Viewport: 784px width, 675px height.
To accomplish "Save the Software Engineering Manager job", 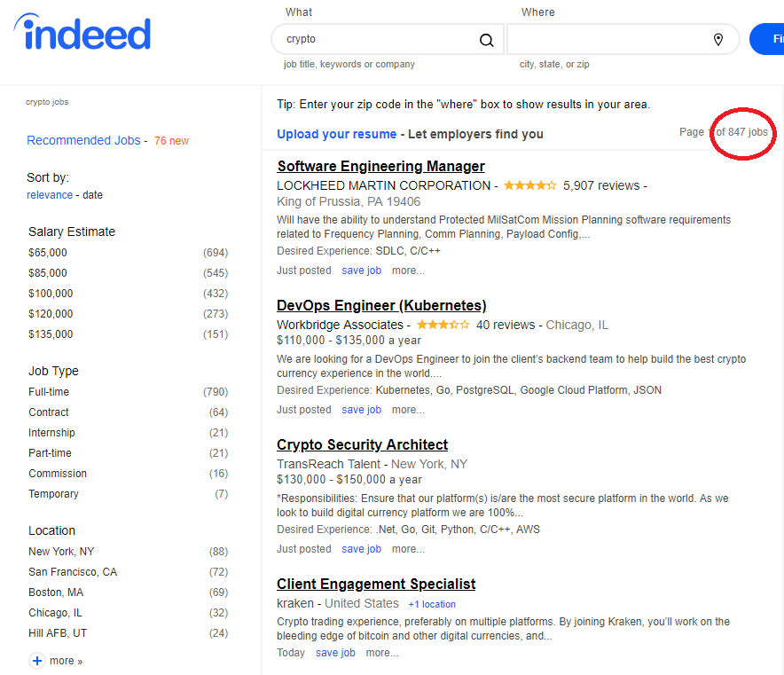I will [361, 271].
